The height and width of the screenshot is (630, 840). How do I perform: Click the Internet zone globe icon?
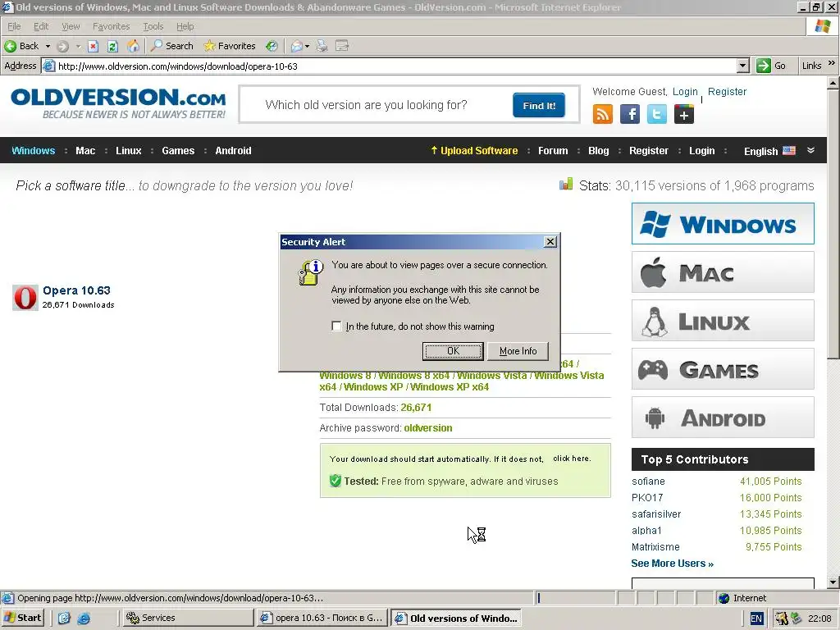click(724, 598)
